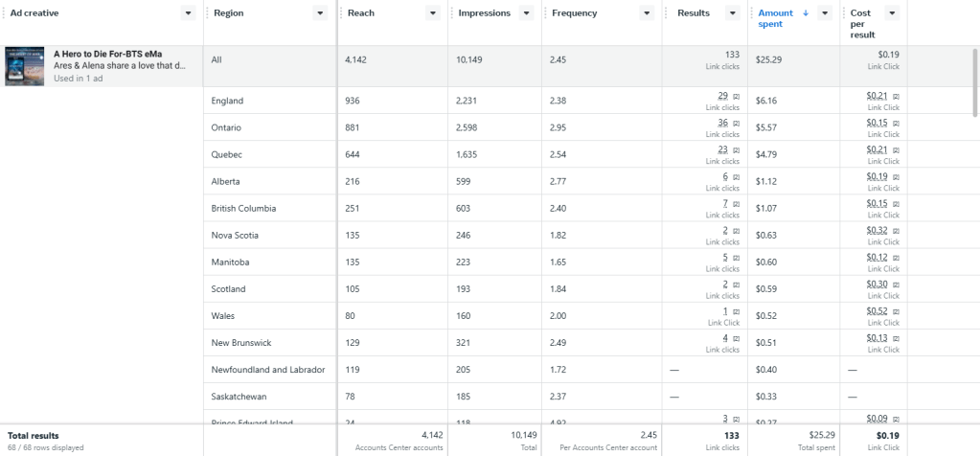Click the sort arrow on Amount spent
The height and width of the screenshot is (456, 980).
point(806,13)
